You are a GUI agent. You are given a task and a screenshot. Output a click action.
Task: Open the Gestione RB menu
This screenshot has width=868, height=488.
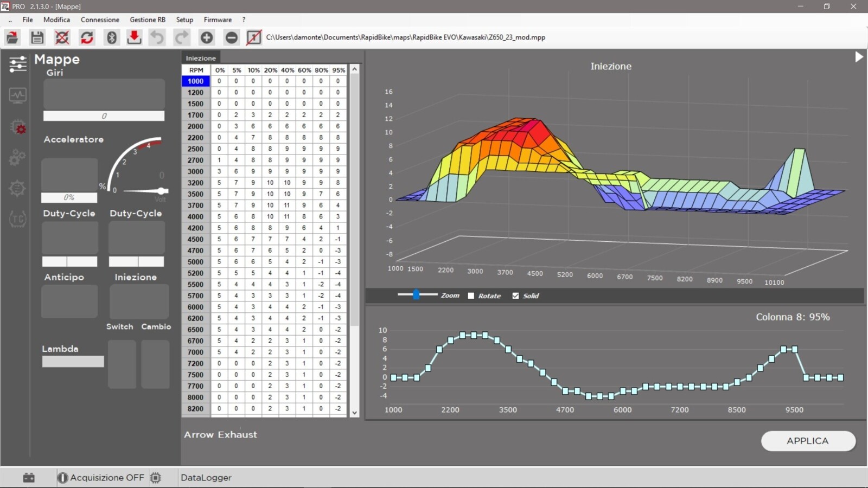point(147,20)
